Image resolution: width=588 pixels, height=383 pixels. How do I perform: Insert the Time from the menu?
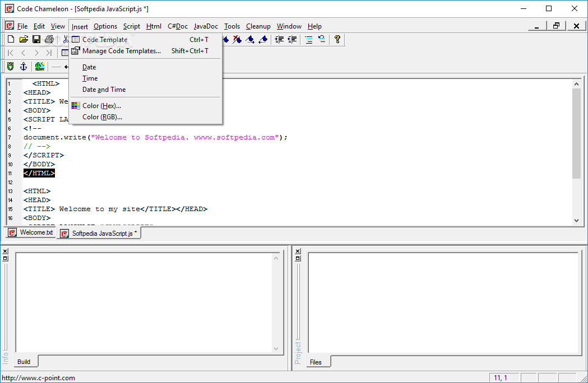(x=146, y=78)
